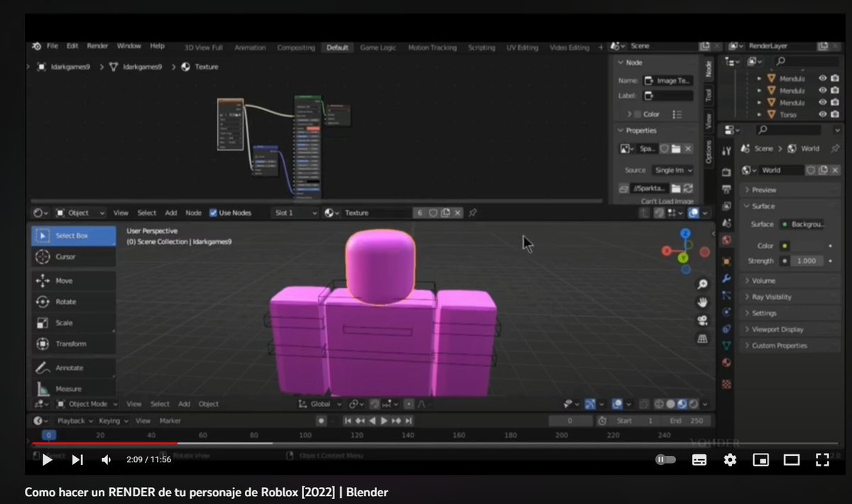
Task: Open the Source Single Image dropdown
Action: pos(673,170)
